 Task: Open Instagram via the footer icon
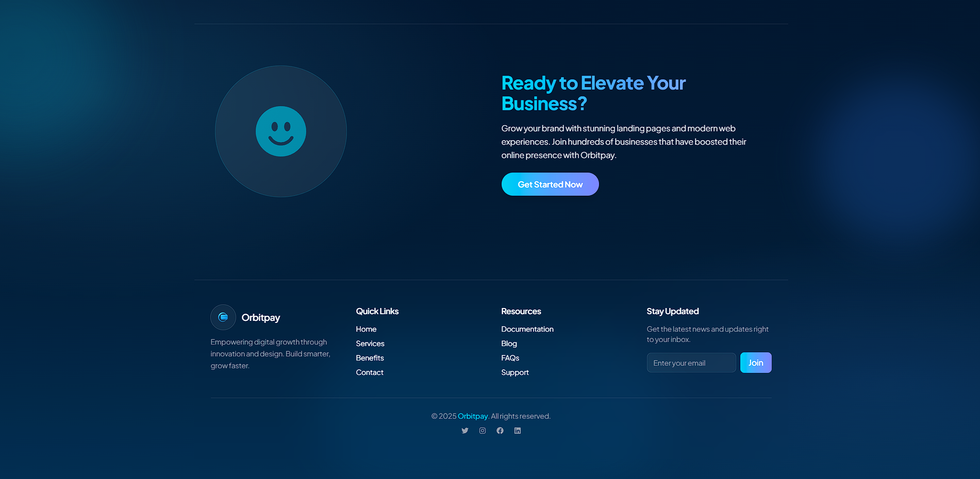pyautogui.click(x=482, y=431)
